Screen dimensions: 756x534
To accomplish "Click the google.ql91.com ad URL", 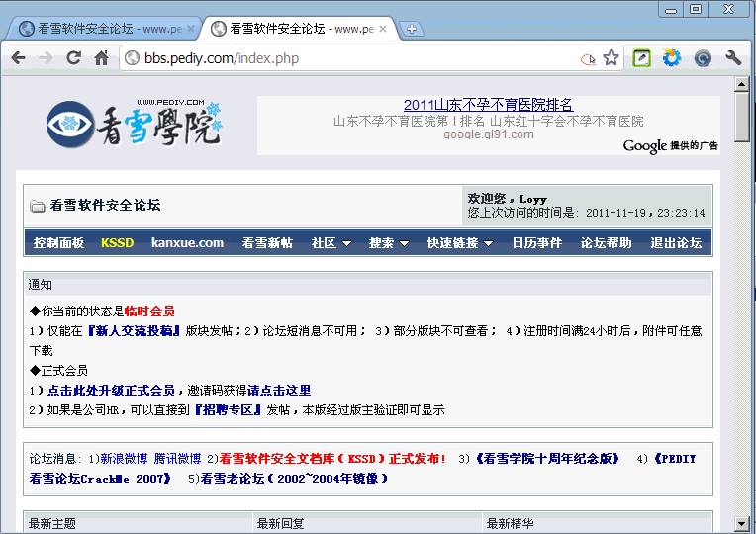I will tap(489, 134).
